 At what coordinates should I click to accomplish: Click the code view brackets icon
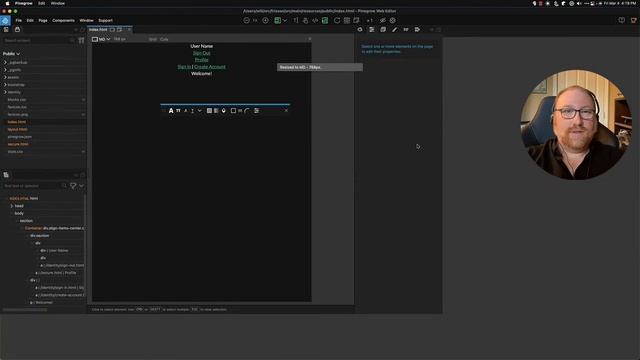click(315, 20)
